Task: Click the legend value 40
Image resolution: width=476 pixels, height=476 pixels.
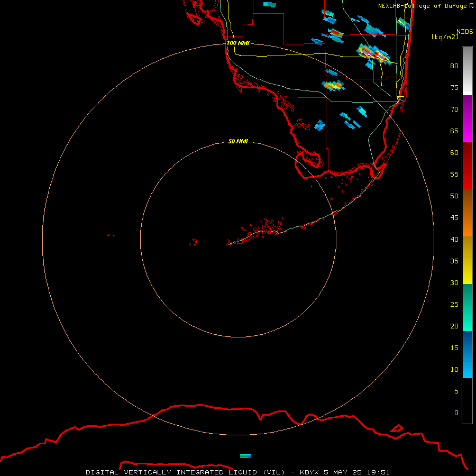Action: pos(454,239)
